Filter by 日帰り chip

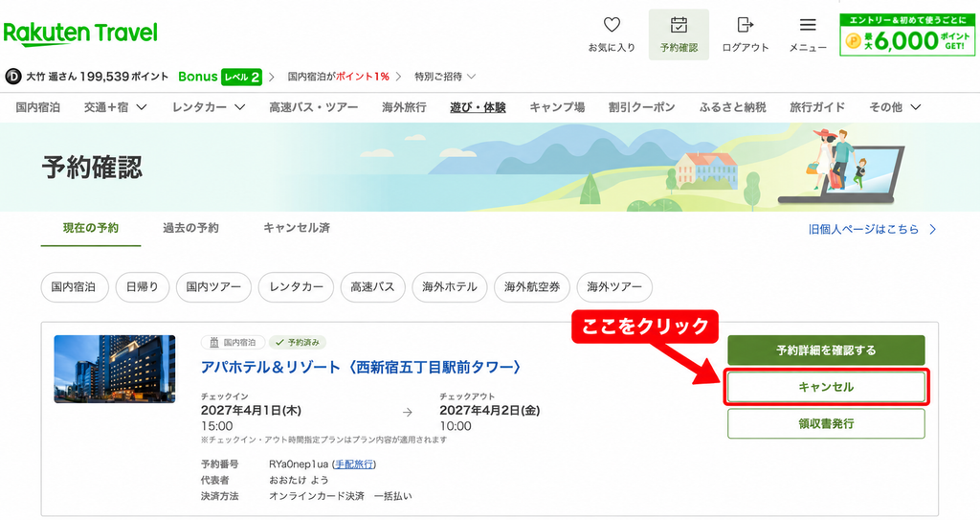pos(143,287)
